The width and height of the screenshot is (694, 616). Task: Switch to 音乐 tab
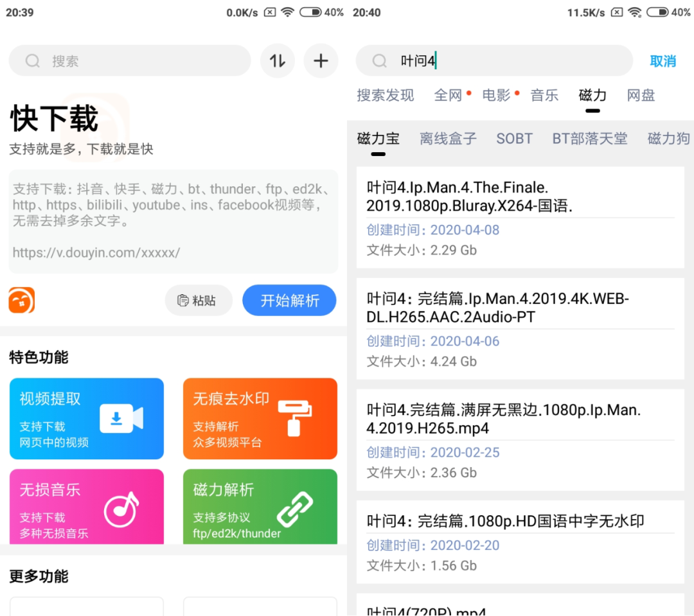[x=544, y=95]
